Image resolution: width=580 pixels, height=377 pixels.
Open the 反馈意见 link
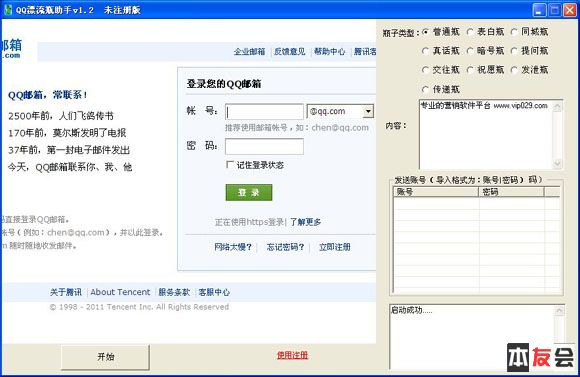[x=289, y=51]
